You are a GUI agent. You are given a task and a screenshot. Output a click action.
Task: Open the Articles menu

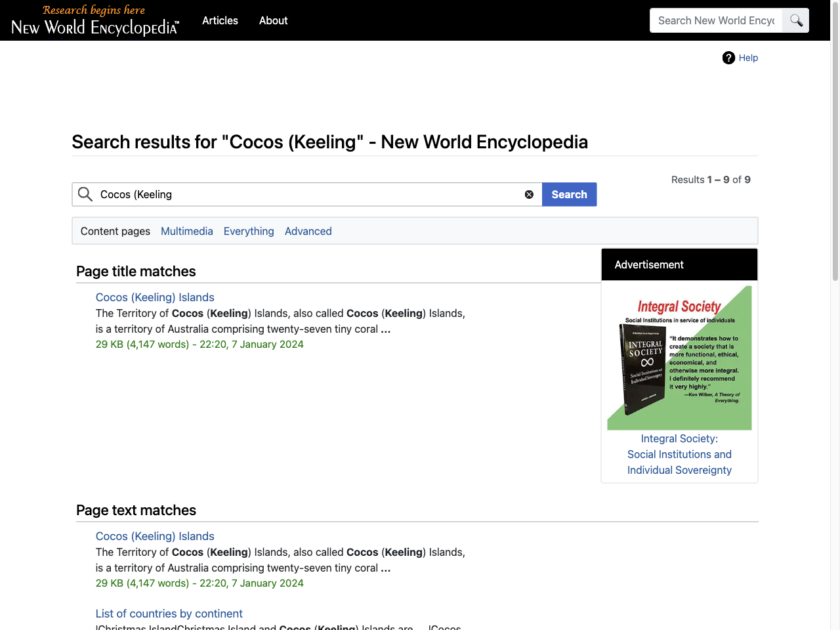pyautogui.click(x=220, y=20)
